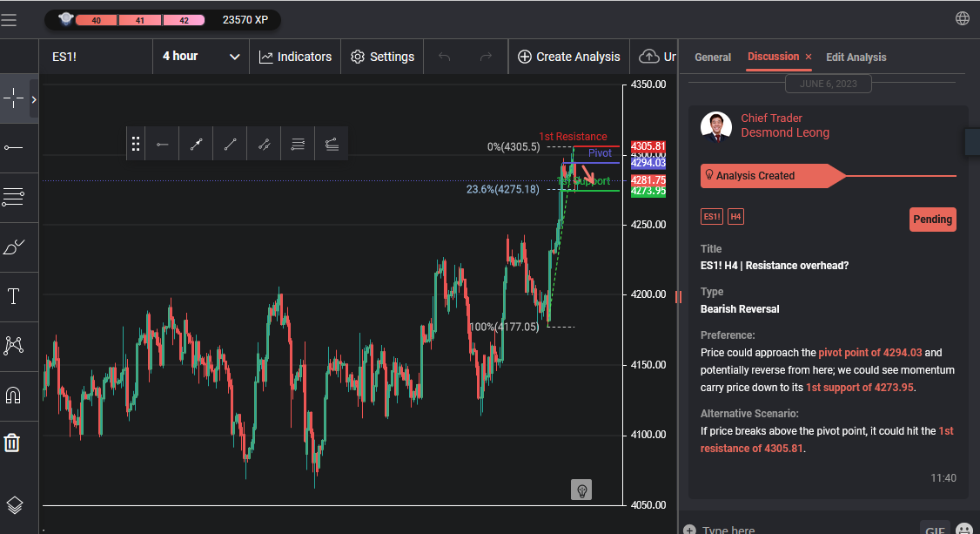Select the brush drawing tool
Viewport: 980px width, 534px height.
point(13,247)
